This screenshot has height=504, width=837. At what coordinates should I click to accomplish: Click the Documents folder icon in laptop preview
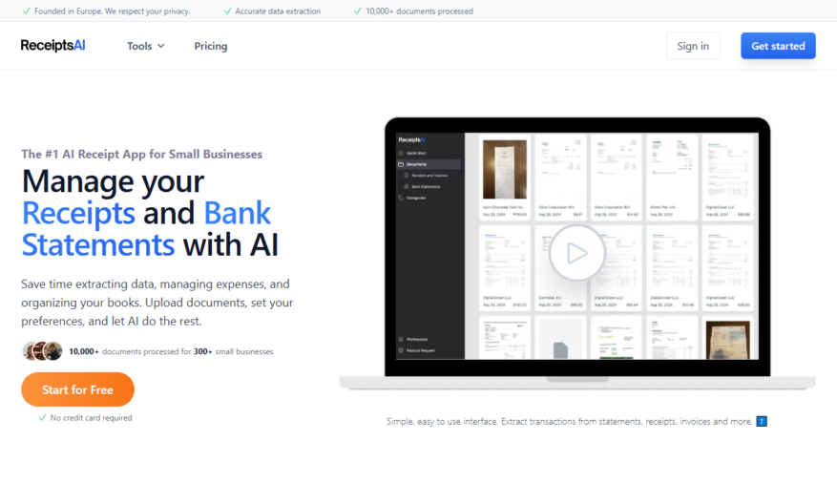401,164
